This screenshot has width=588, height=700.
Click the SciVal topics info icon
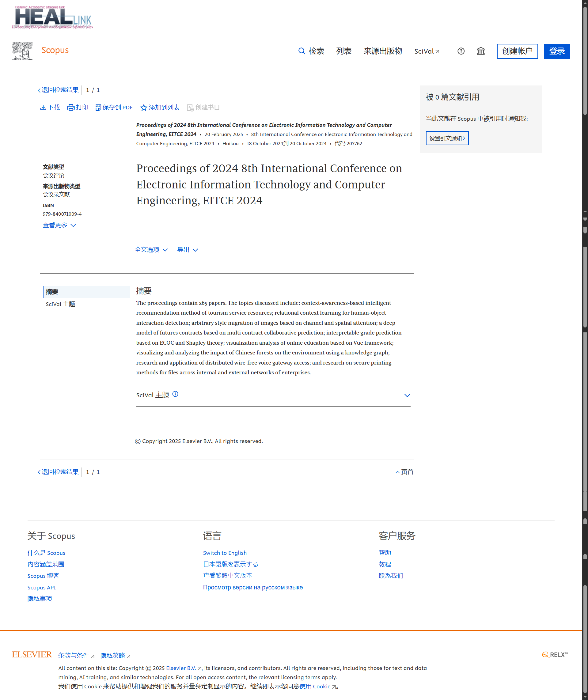click(175, 394)
